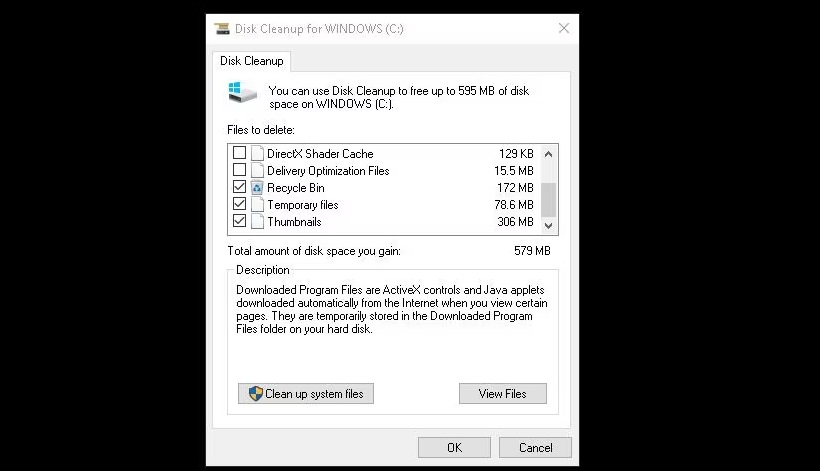820x471 pixels.
Task: Close the Disk Cleanup dialog
Action: (x=564, y=28)
